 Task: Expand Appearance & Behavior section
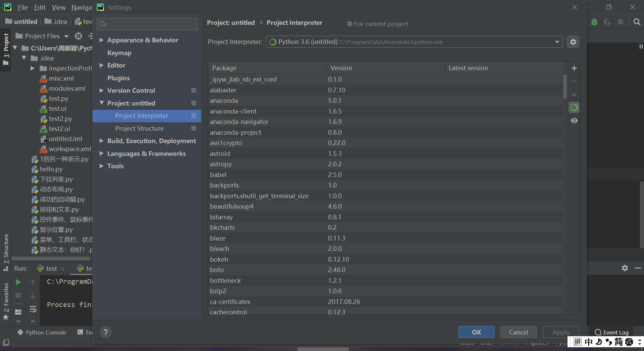[x=101, y=40]
